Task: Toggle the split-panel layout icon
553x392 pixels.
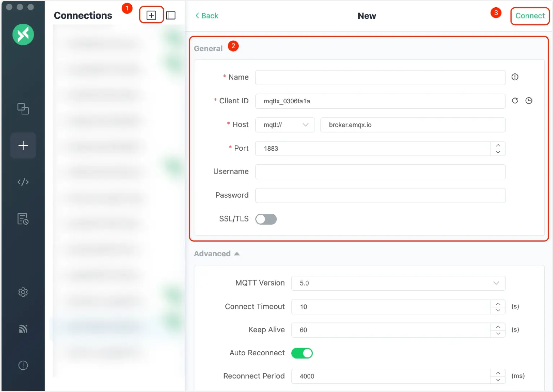Action: (171, 15)
